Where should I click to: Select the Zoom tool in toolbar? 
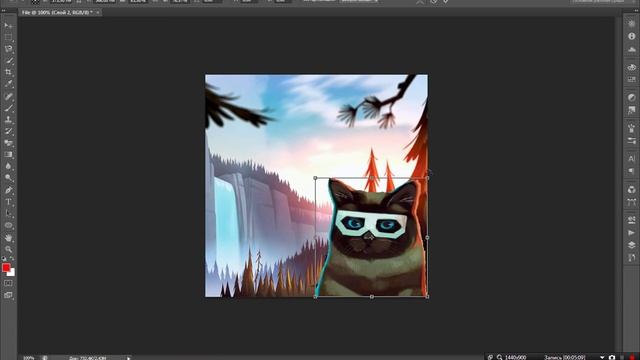coord(8,249)
